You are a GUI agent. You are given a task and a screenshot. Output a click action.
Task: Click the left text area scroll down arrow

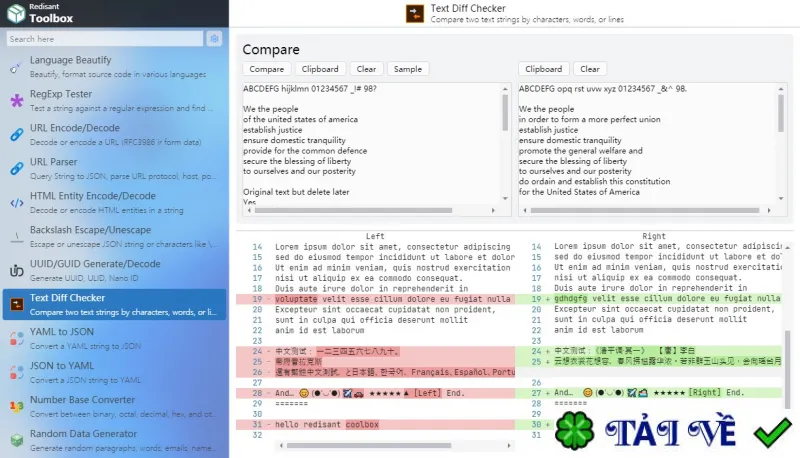click(505, 198)
